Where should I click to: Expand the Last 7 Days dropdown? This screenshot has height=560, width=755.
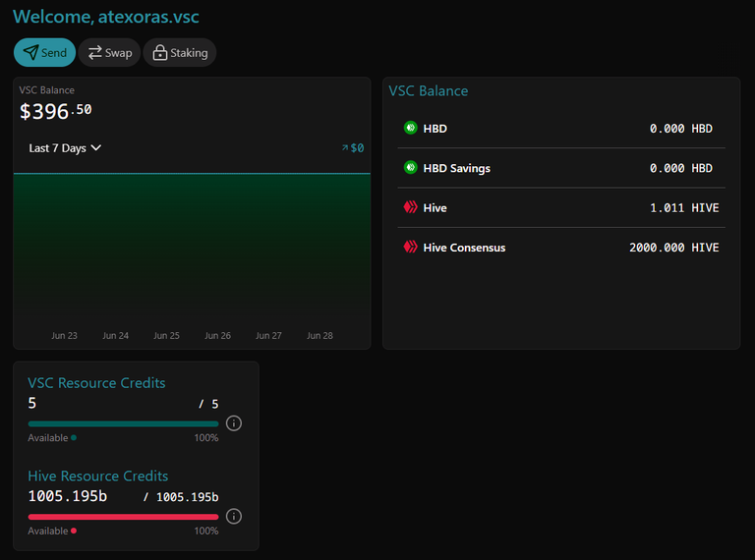[65, 148]
